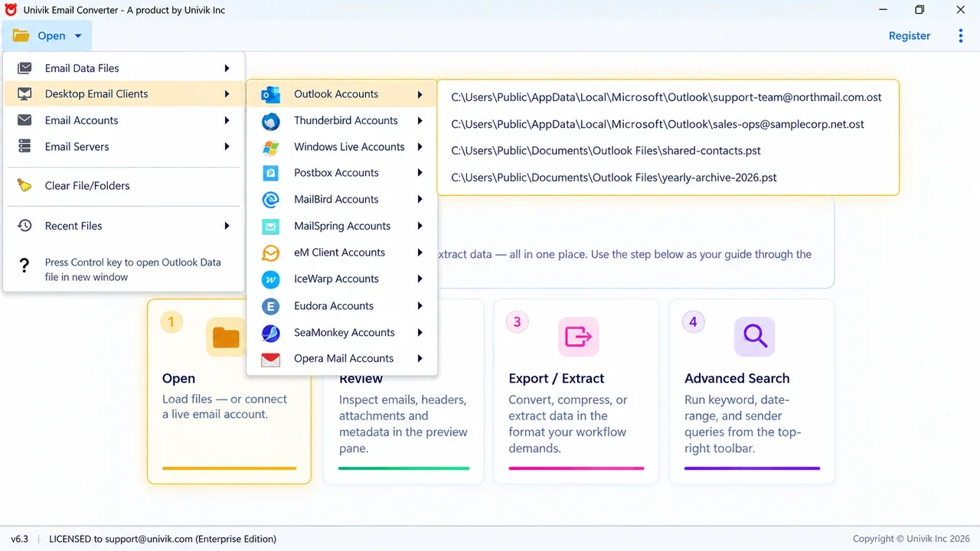Click the SeaMonkey icon in the submenu
980x551 pixels.
pos(270,333)
